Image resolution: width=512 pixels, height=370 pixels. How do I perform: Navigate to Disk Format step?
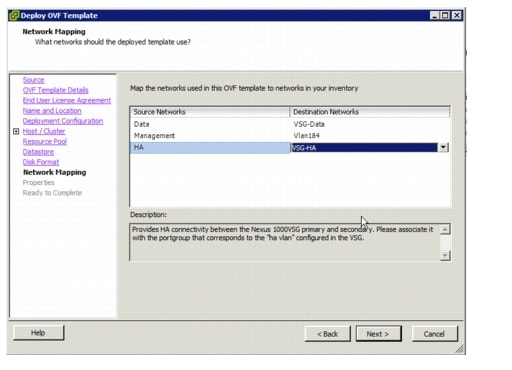(41, 162)
